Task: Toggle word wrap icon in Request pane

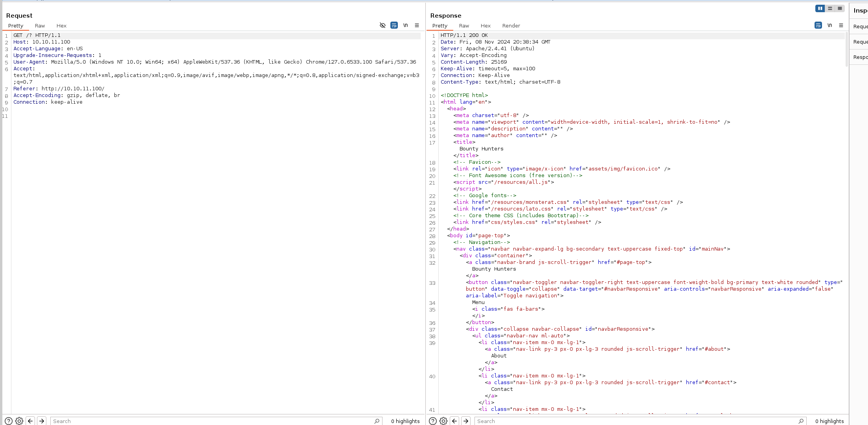Action: (394, 25)
